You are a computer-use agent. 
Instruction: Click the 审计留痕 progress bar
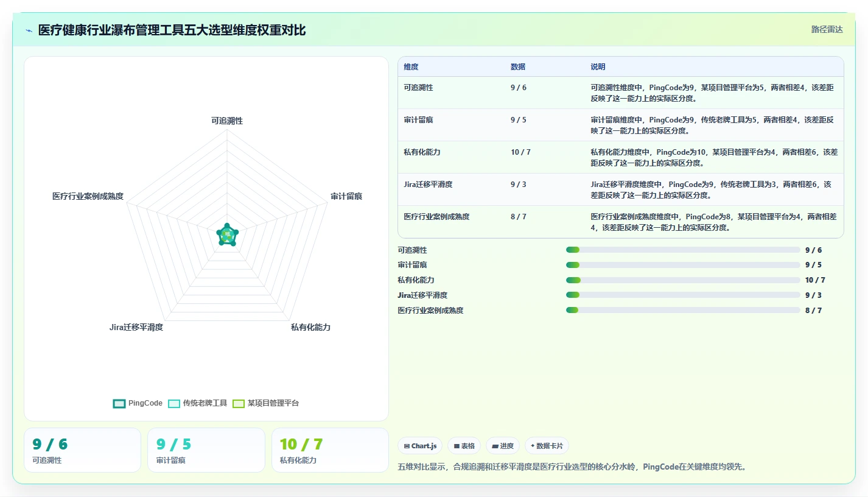click(x=683, y=265)
